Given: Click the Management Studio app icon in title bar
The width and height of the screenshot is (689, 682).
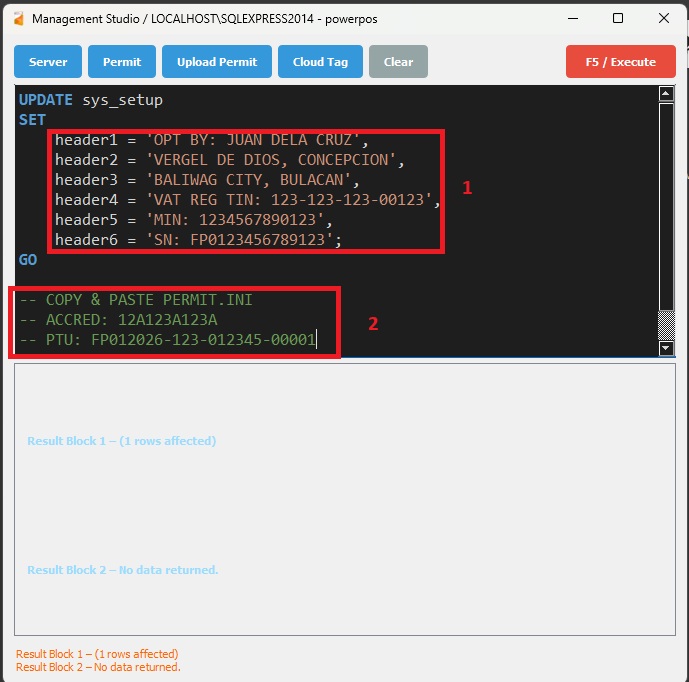Looking at the screenshot, I should pyautogui.click(x=18, y=18).
